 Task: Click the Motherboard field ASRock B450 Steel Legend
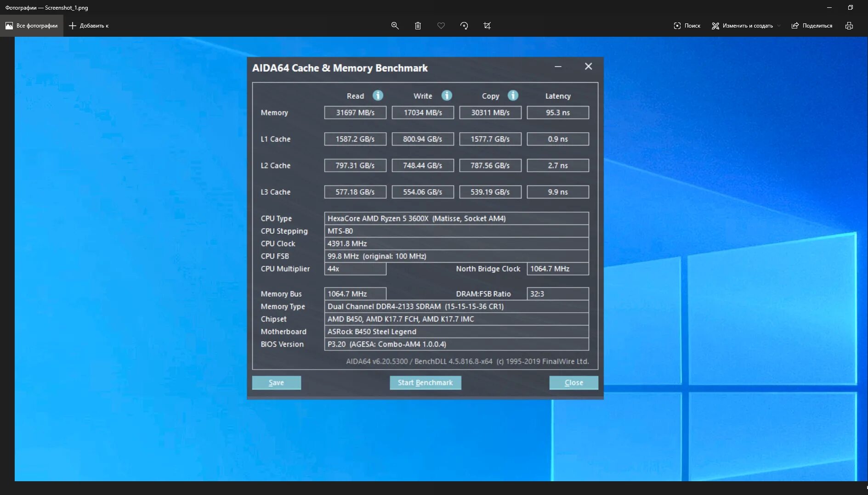click(x=456, y=332)
